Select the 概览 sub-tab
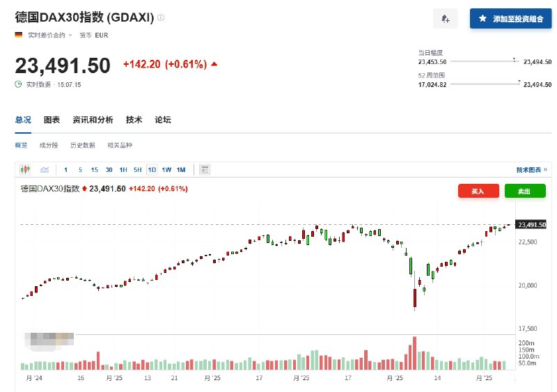This screenshot has width=557, height=392. coord(21,145)
